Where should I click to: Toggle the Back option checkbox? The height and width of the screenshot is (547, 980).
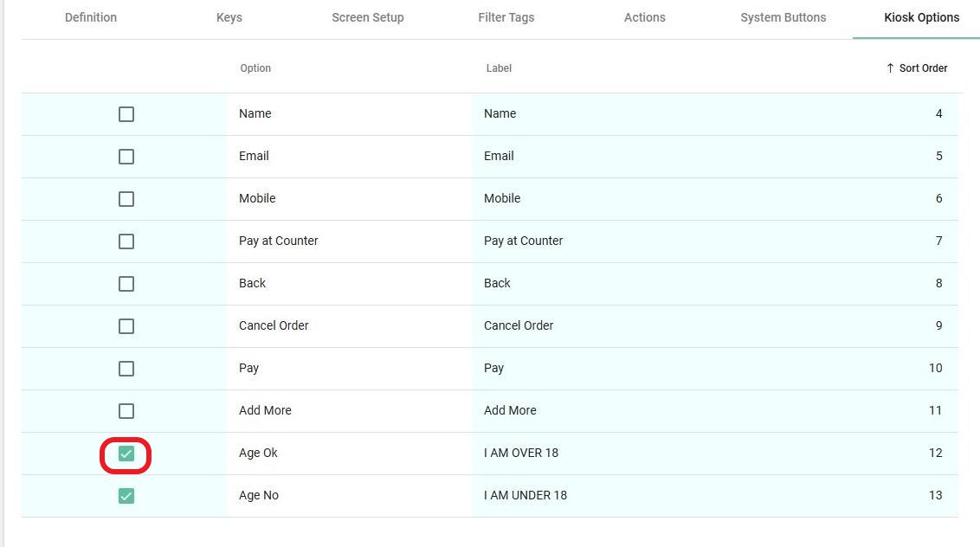pyautogui.click(x=126, y=284)
